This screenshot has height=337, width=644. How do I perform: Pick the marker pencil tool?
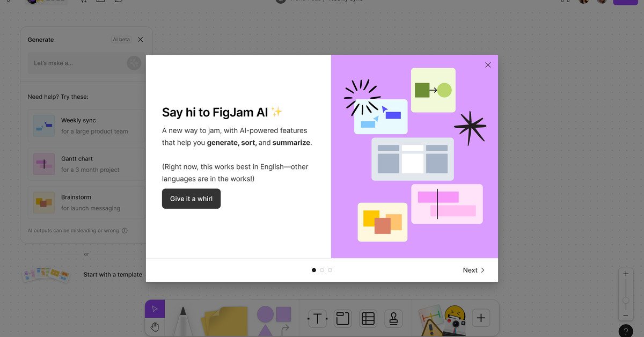coord(182,322)
